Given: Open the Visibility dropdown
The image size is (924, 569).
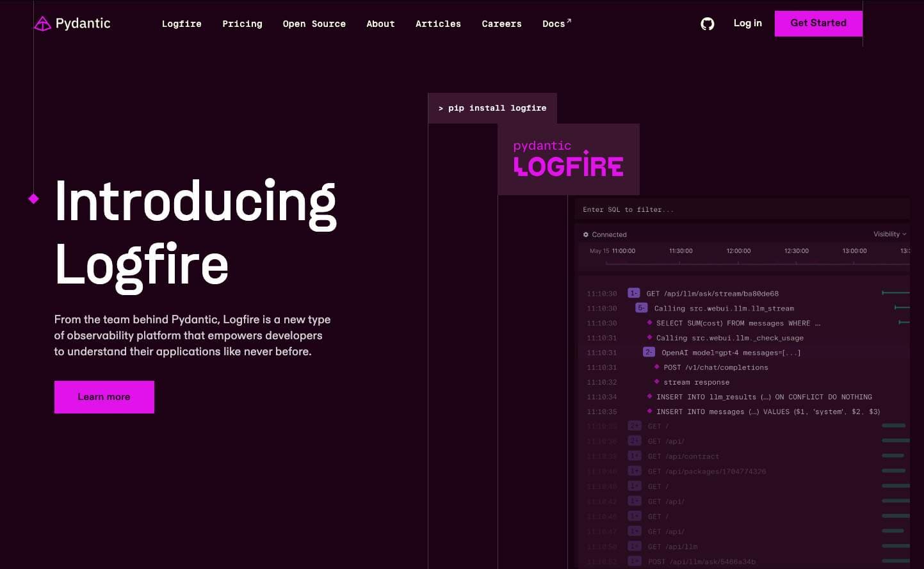Looking at the screenshot, I should coord(889,234).
